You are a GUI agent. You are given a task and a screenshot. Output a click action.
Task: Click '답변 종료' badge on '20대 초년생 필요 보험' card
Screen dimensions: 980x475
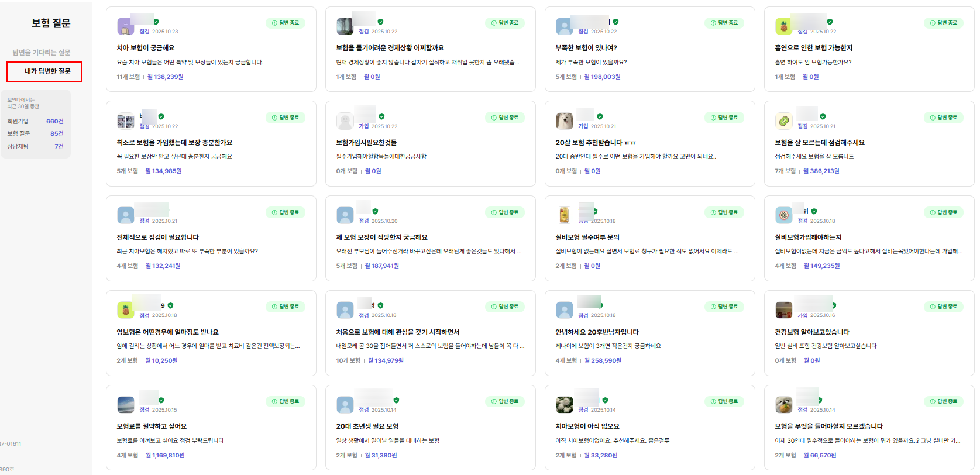coord(505,401)
